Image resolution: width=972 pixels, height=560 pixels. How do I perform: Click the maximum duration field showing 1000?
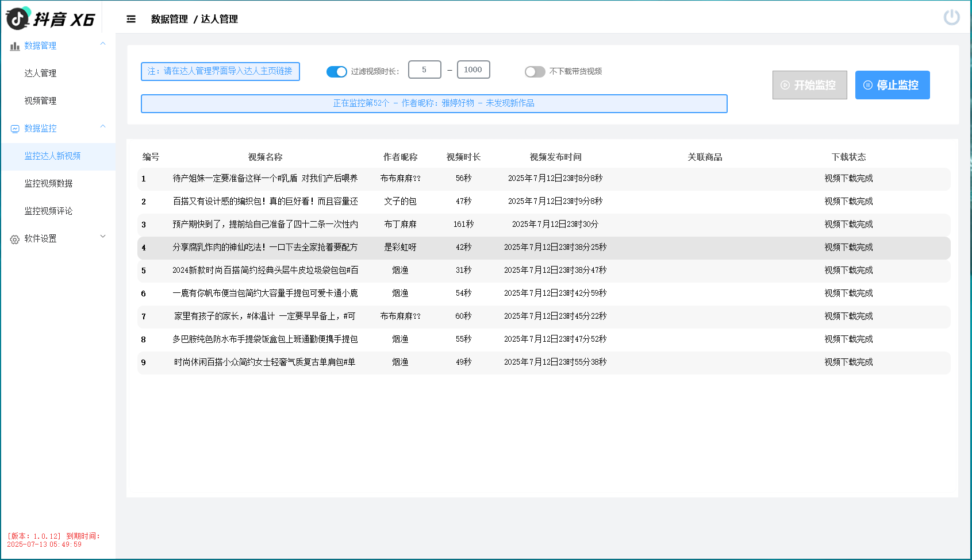(x=474, y=69)
